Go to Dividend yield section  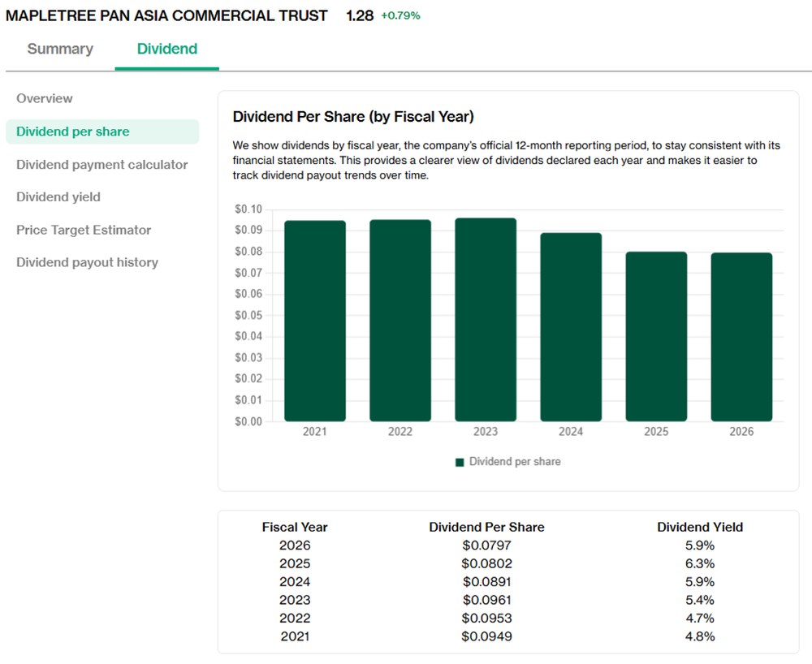click(58, 197)
